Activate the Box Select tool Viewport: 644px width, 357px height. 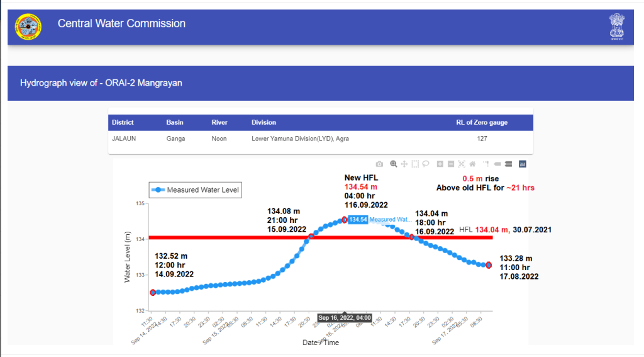click(x=415, y=164)
